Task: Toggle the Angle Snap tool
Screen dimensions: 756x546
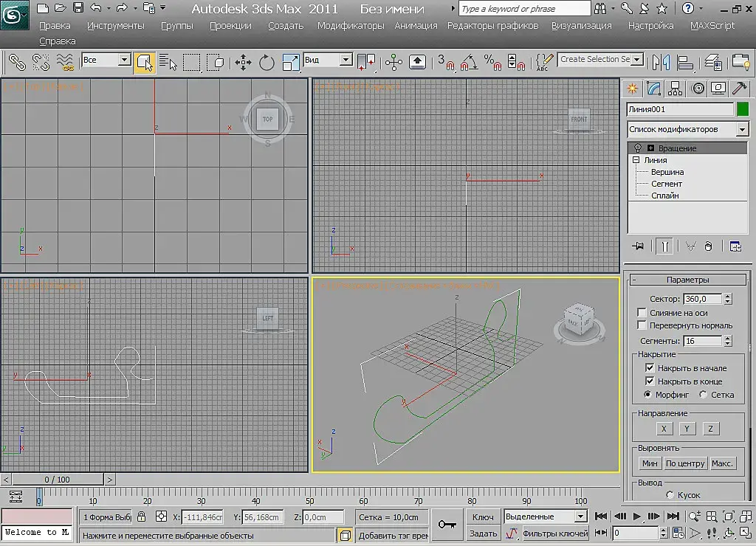Action: 469,63
